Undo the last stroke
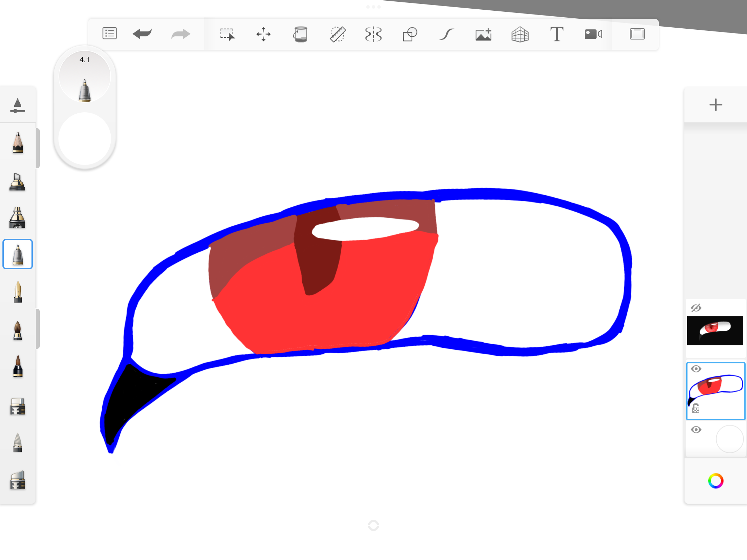Viewport: 747px width, 560px height. tap(142, 34)
